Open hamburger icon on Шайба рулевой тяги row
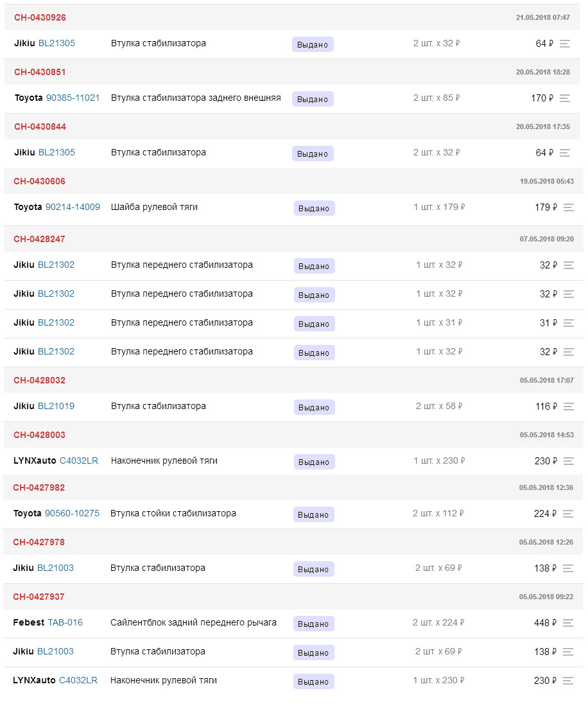This screenshot has width=588, height=709. (568, 207)
